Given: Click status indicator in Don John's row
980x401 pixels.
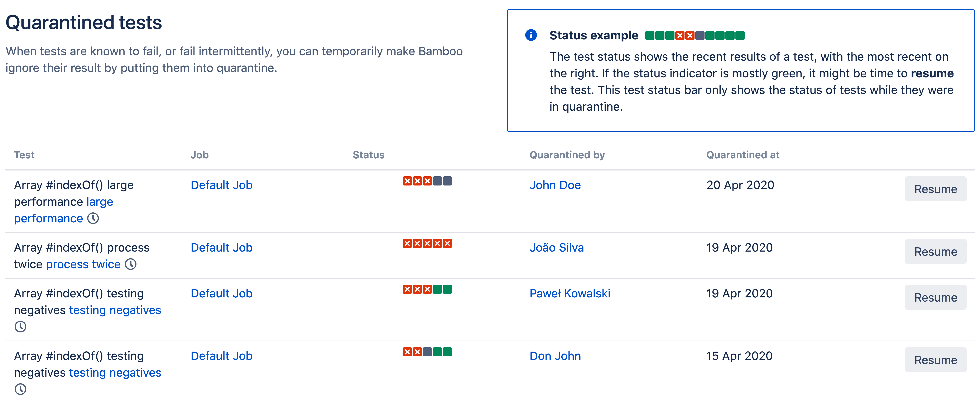Looking at the screenshot, I should point(427,352).
